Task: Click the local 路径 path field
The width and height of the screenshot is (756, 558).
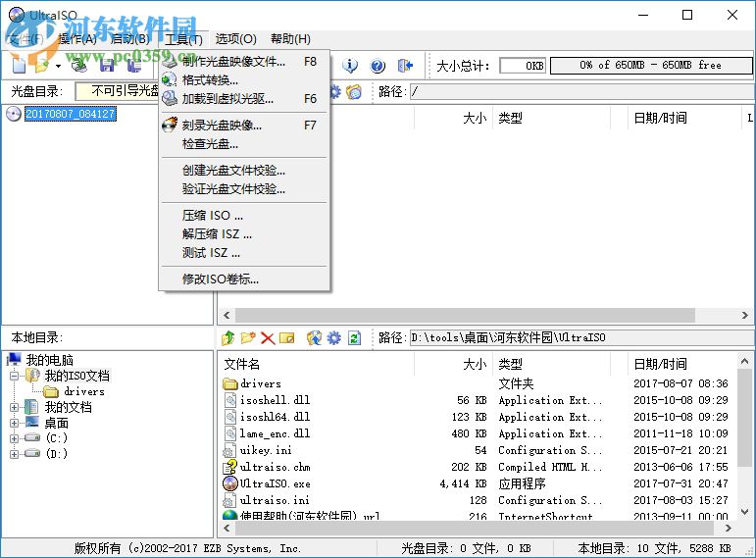Action: pyautogui.click(x=581, y=337)
